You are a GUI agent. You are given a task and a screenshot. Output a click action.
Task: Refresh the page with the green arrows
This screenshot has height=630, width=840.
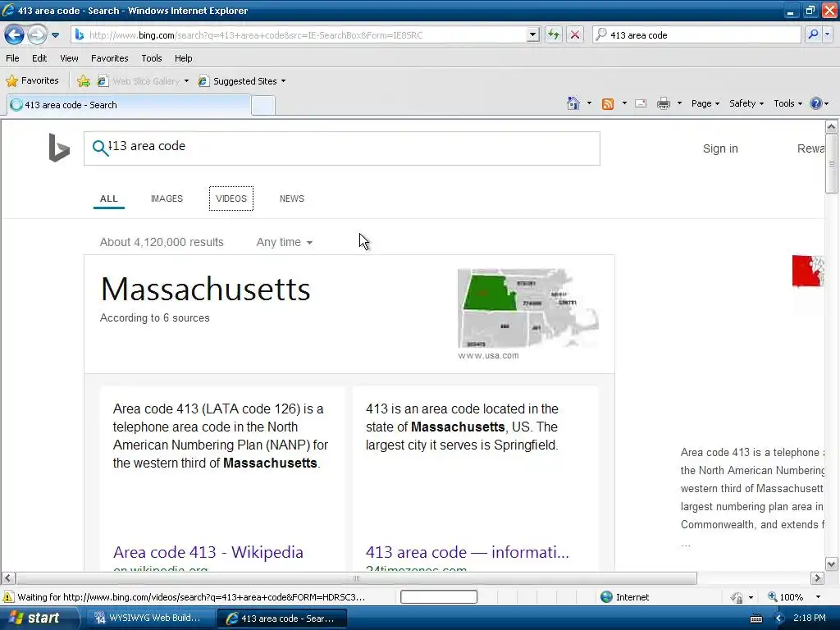point(554,34)
